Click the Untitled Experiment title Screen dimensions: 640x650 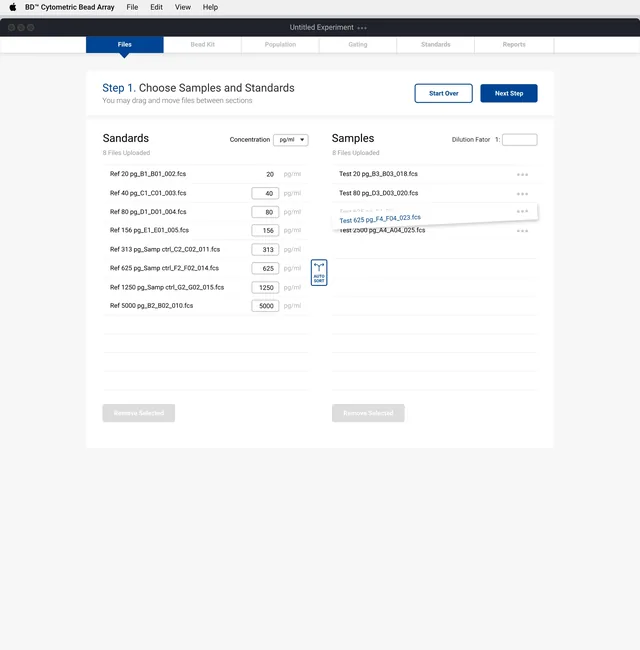point(322,27)
